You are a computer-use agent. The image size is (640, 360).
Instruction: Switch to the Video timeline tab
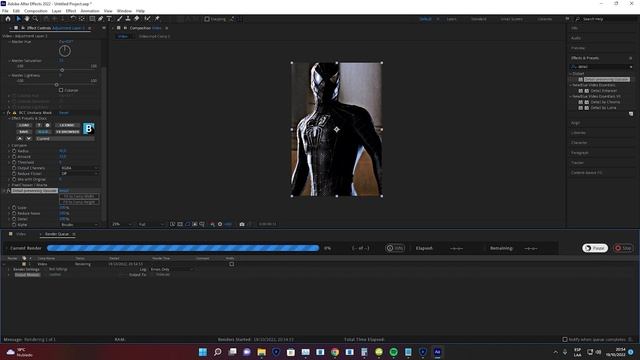pos(21,234)
